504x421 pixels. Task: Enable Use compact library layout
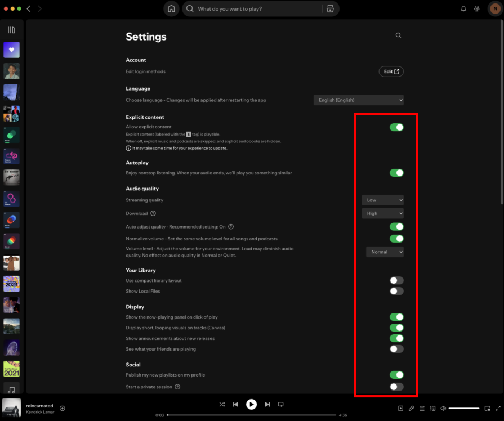[396, 280]
